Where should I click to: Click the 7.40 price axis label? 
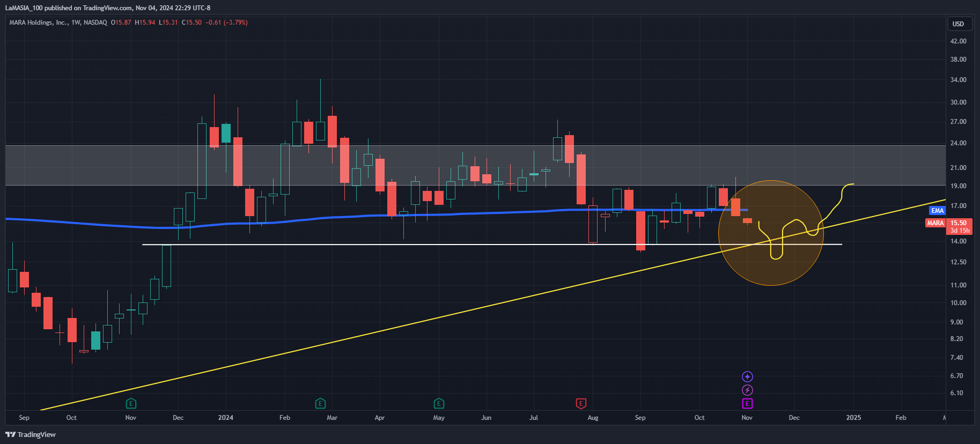point(956,358)
